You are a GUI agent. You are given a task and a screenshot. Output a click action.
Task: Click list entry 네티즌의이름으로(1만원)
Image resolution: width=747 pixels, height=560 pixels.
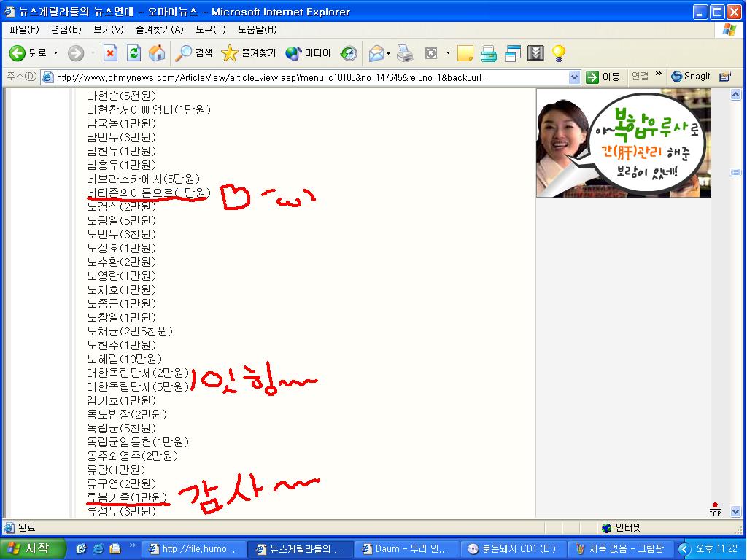148,192
